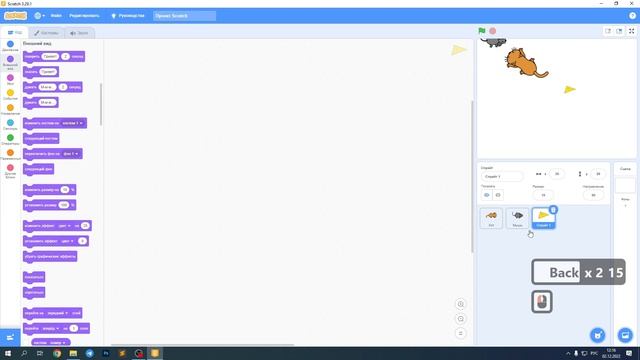Open the help question mark icon

(x=632, y=16)
